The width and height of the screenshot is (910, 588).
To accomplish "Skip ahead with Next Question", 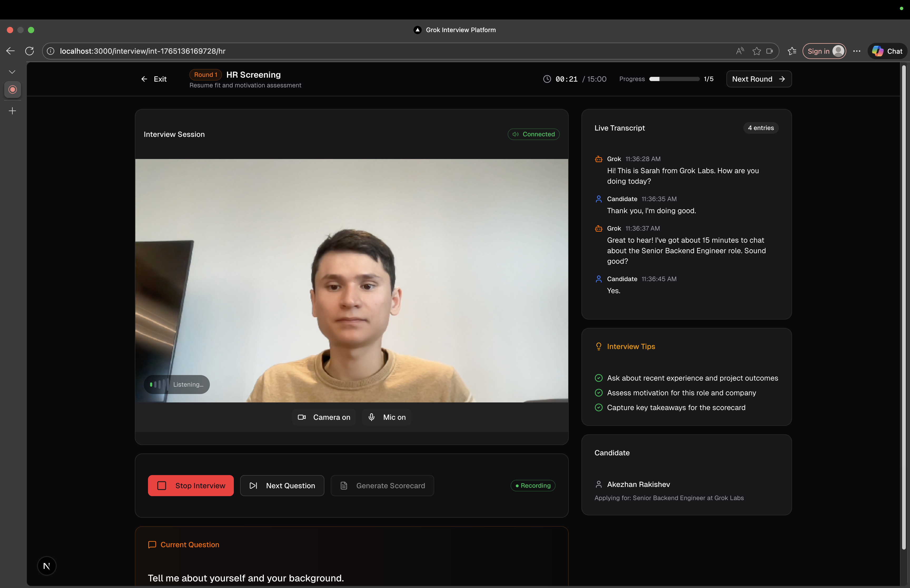I will pyautogui.click(x=282, y=486).
